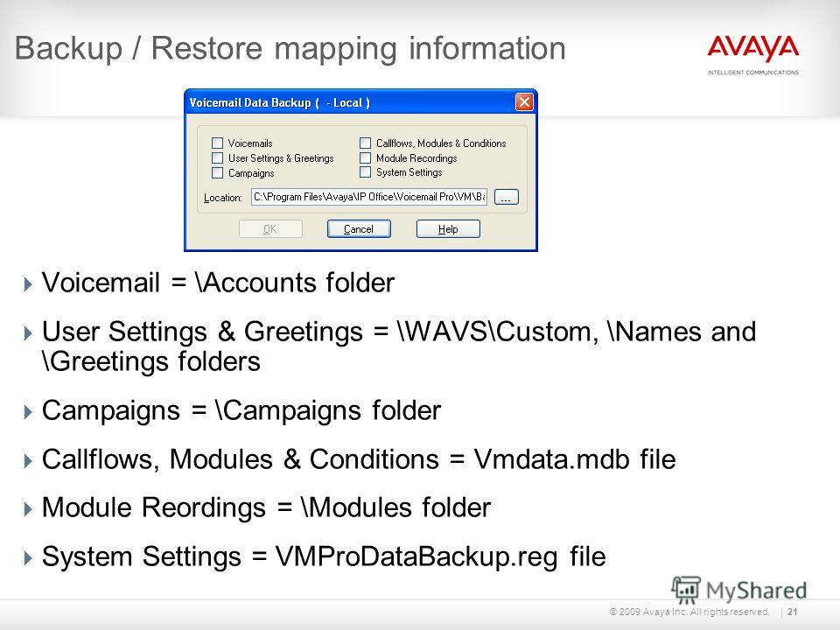Screen dimensions: 840x630
Task: Click the slide page number "21"
Action: [x=793, y=612]
